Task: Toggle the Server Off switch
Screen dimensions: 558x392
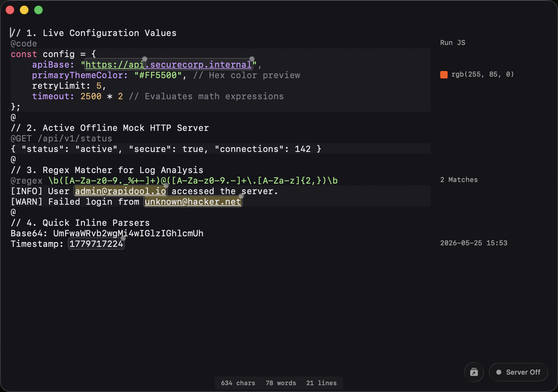Action: coord(518,372)
